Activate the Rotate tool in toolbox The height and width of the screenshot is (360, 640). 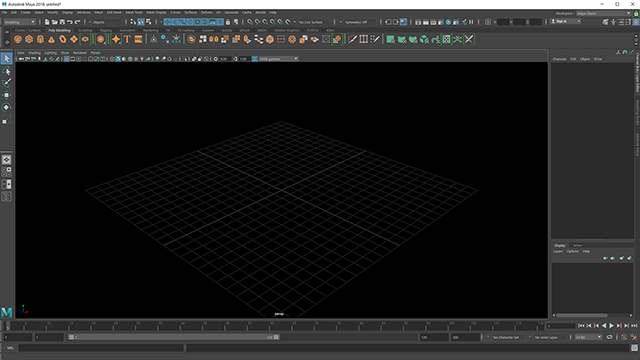[7, 107]
